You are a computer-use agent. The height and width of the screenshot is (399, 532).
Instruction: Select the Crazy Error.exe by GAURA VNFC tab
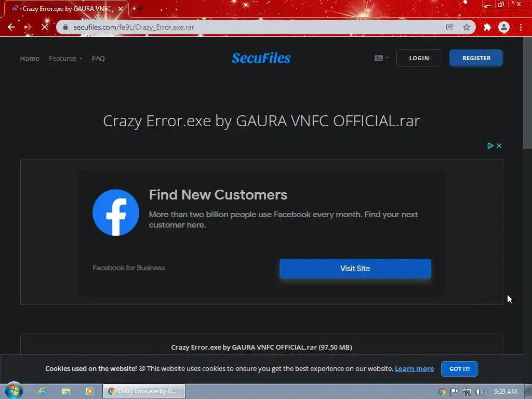[x=66, y=9]
